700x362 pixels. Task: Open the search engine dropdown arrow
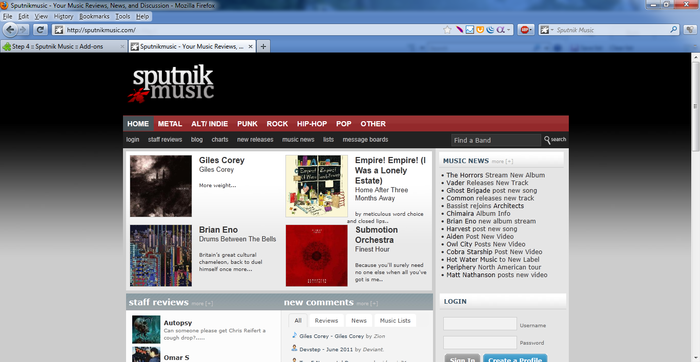click(x=552, y=30)
